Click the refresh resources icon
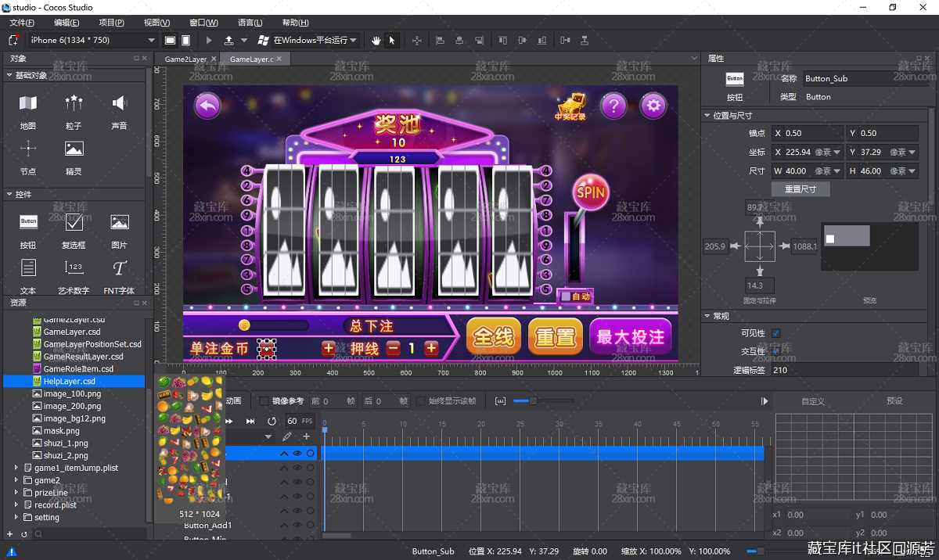The height and width of the screenshot is (560, 939). tap(24, 533)
